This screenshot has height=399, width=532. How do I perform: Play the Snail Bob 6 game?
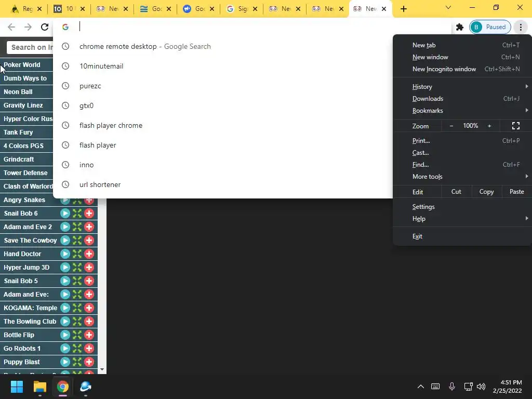(65, 214)
